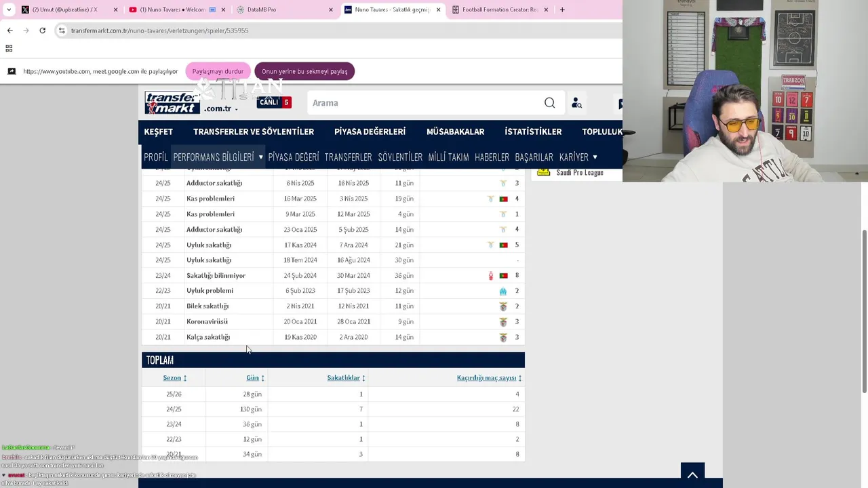
Task: Click 'Sakatlığı bilinmiyor' injury text
Action: [216, 276]
